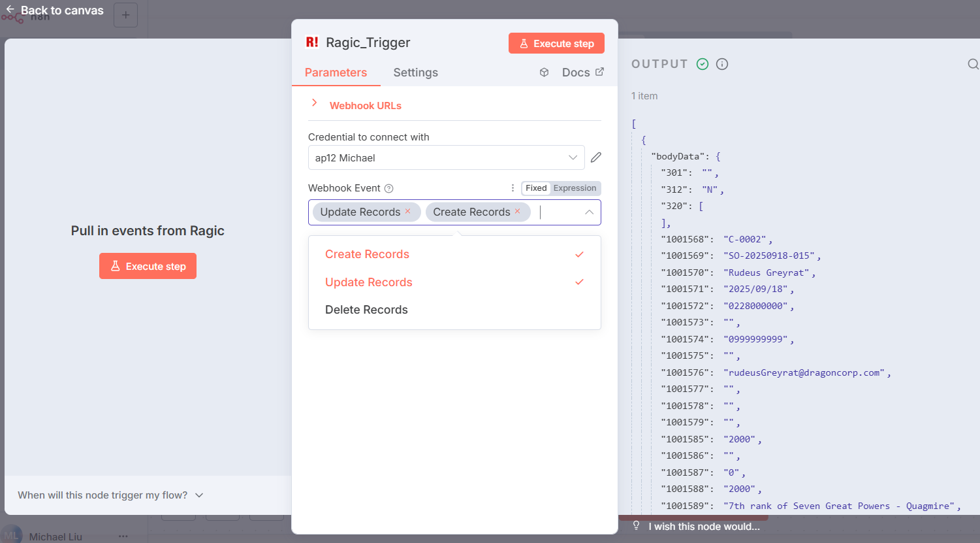980x543 pixels.
Task: Switch to the Parameters tab
Action: [336, 73]
